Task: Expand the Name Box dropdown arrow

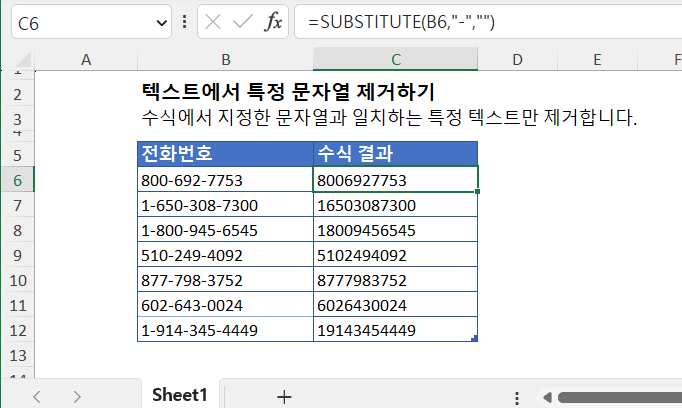Action: (161, 23)
